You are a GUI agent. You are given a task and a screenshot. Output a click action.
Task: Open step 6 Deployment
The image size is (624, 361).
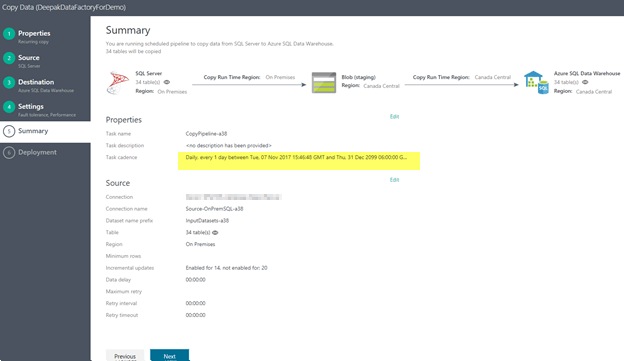point(37,152)
